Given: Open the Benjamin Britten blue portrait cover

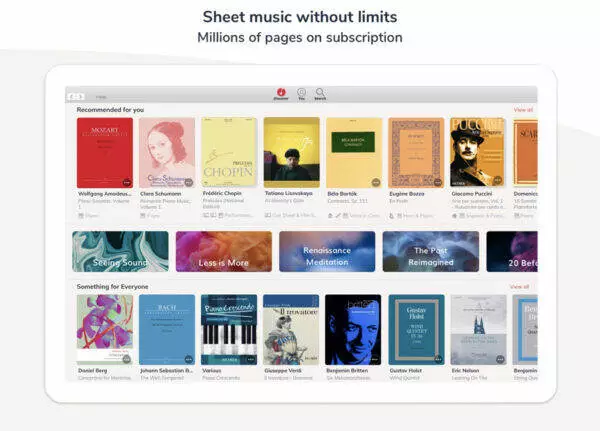Looking at the screenshot, I should point(353,330).
